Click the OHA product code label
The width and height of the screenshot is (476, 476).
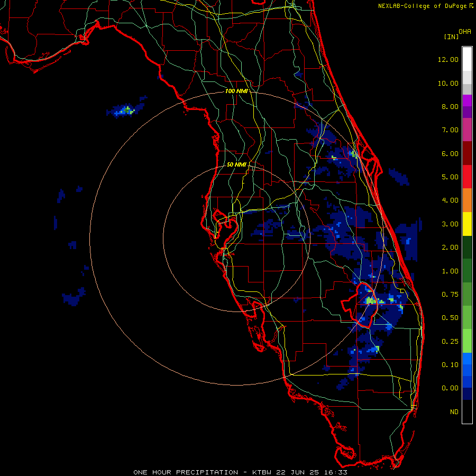pyautogui.click(x=465, y=31)
